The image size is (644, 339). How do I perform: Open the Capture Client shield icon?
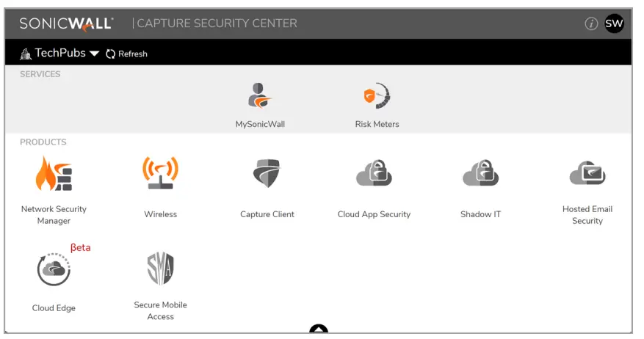[267, 174]
